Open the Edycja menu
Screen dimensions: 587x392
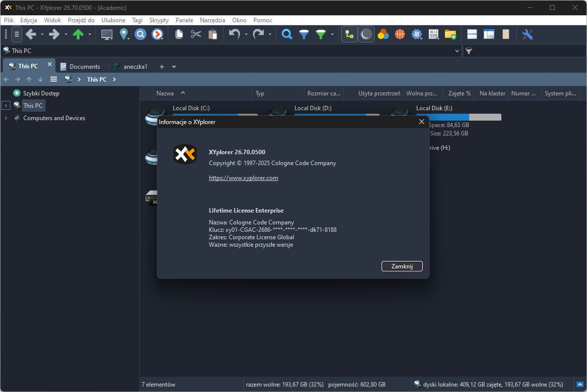[x=28, y=20]
